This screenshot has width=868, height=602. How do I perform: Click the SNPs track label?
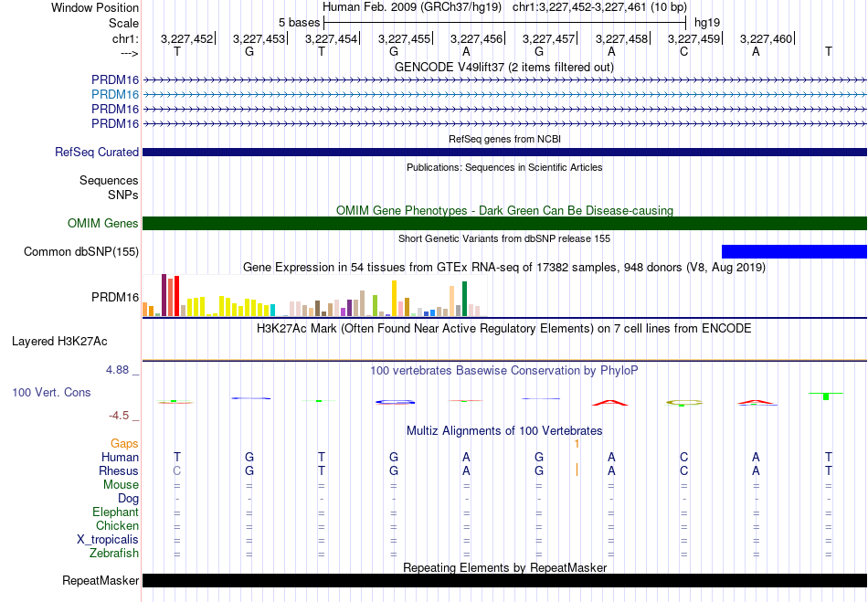[123, 195]
